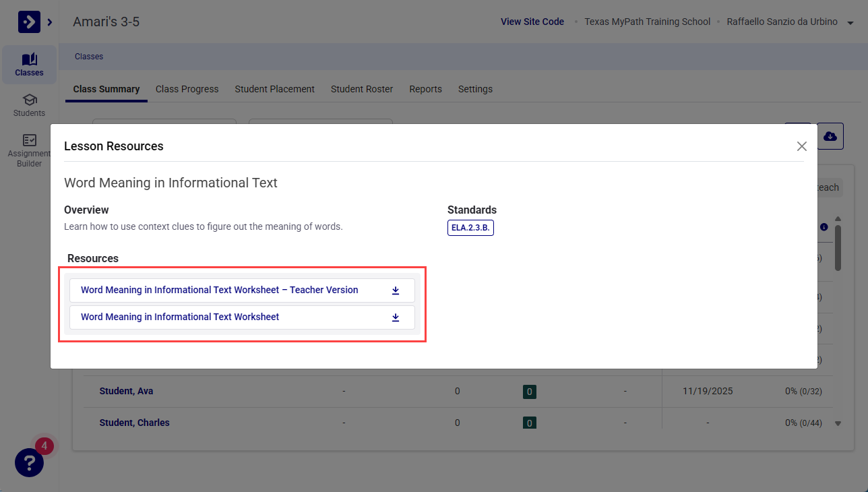This screenshot has width=868, height=492.
Task: Click the Classes breadcrumb
Action: tap(89, 57)
